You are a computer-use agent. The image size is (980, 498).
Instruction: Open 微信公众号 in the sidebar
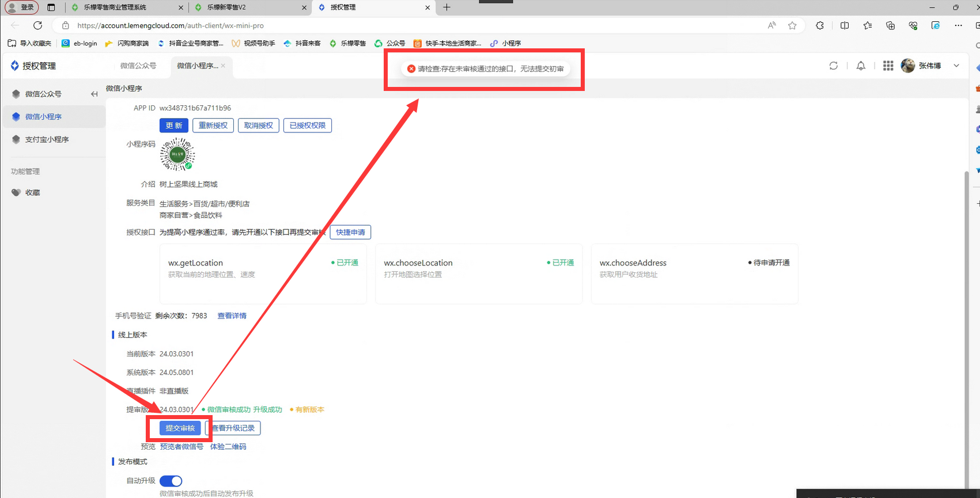click(43, 94)
